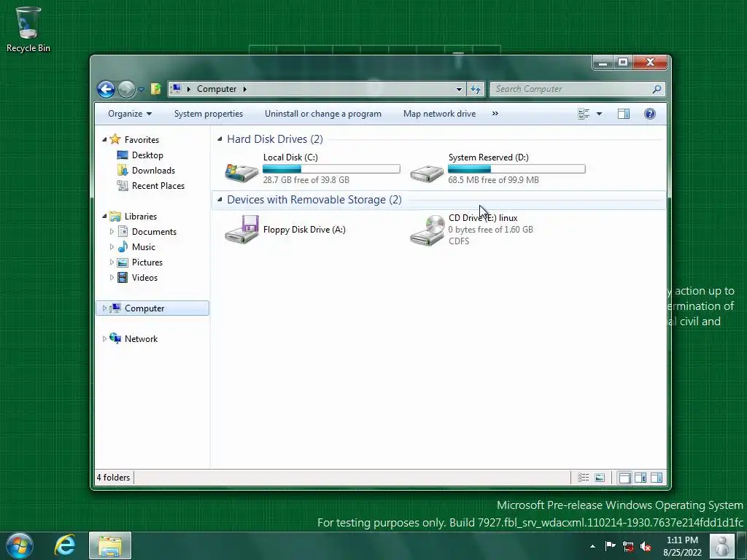
Task: Select the Favorites star entry
Action: [135, 139]
